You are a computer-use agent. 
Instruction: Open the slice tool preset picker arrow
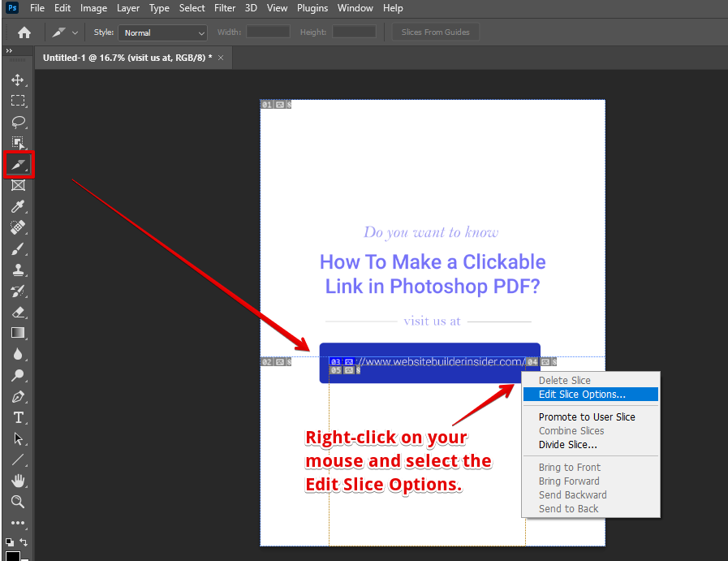pos(75,32)
